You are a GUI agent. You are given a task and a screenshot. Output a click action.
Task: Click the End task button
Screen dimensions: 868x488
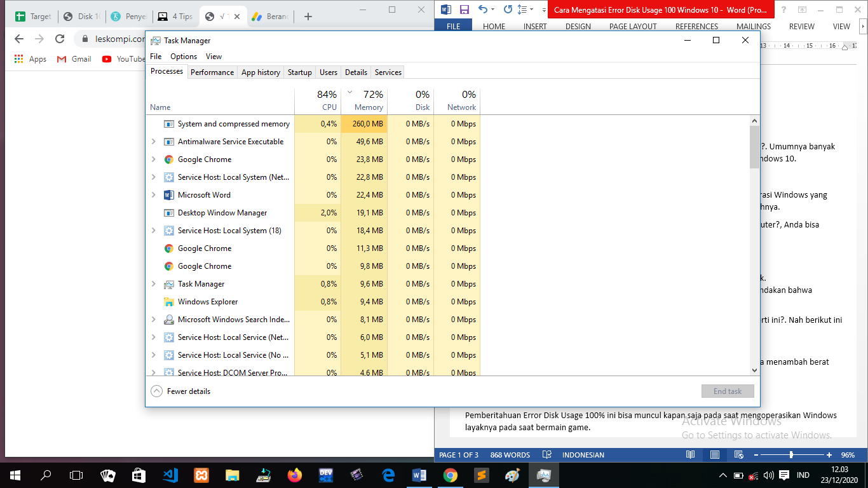click(x=728, y=391)
